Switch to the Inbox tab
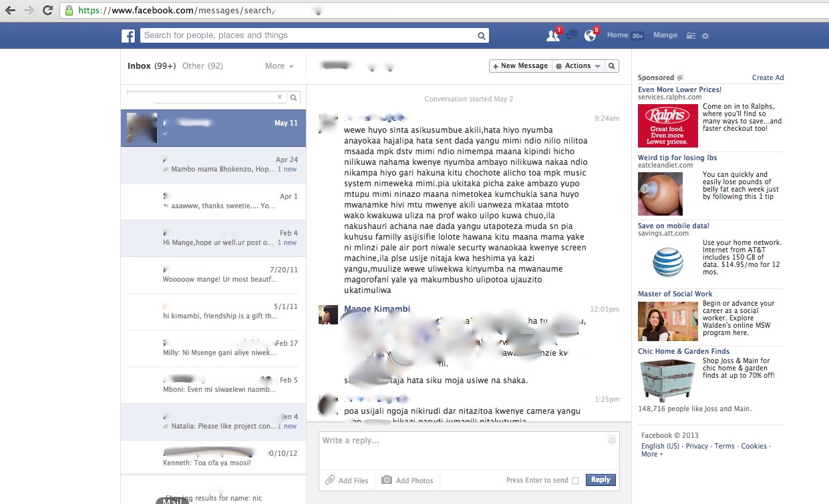 pyautogui.click(x=152, y=66)
